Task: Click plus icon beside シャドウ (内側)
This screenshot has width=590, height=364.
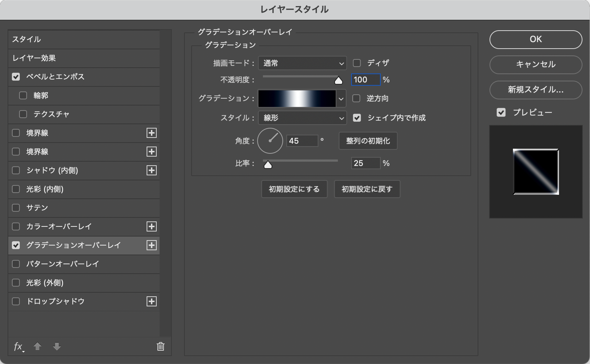Action: [x=152, y=170]
